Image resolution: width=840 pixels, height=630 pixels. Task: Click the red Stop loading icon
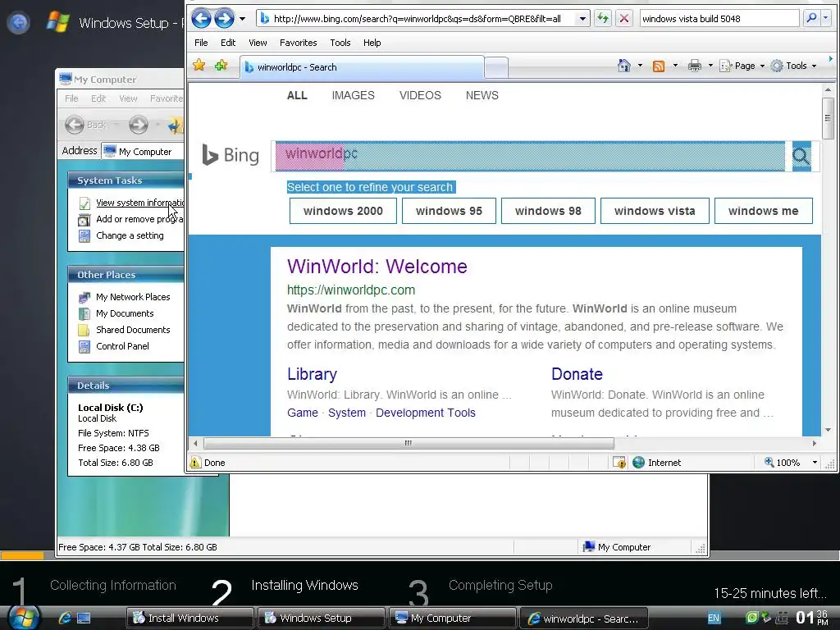point(623,19)
